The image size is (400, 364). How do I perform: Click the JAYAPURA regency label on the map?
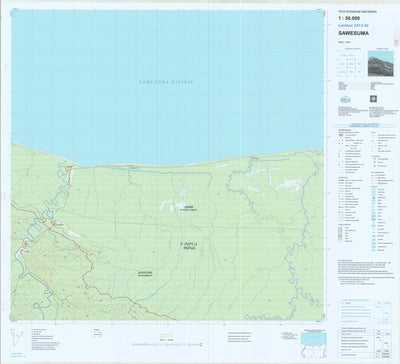(x=146, y=274)
